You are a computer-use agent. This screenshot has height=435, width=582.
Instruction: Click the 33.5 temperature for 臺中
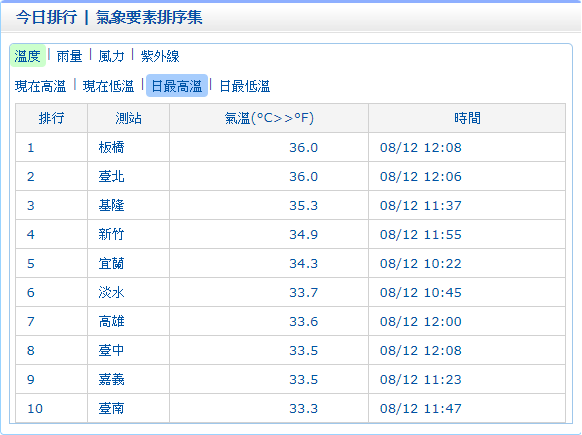click(304, 350)
